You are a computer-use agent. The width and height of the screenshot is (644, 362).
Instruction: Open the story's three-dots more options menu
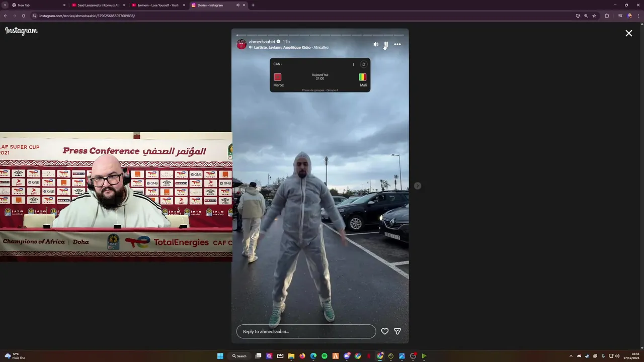[397, 44]
